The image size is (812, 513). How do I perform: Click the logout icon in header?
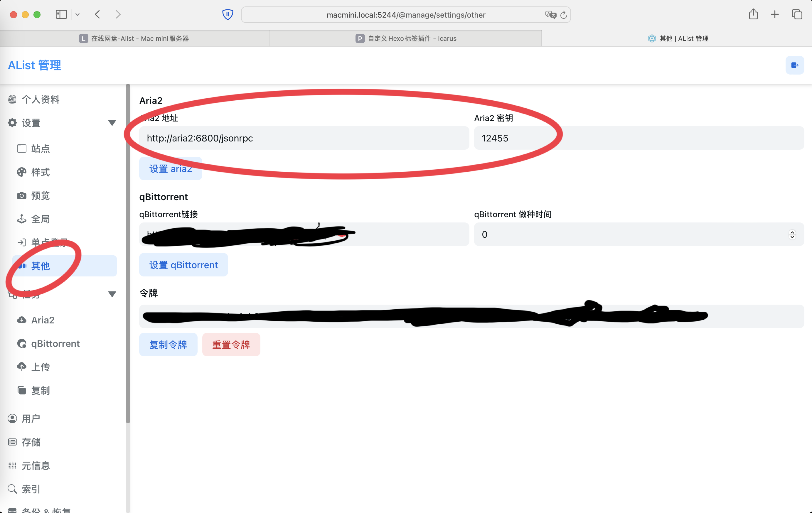[x=794, y=65]
